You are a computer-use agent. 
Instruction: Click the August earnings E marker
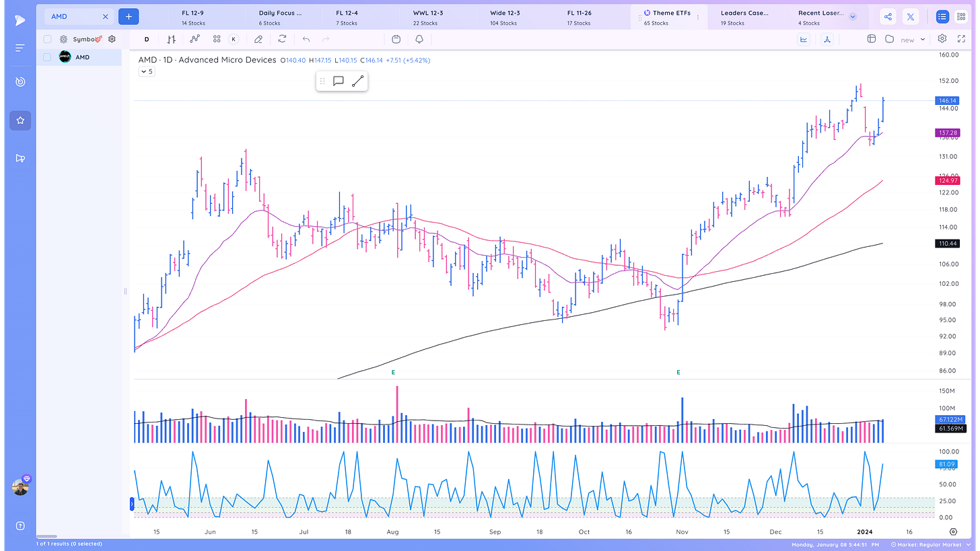tap(393, 372)
